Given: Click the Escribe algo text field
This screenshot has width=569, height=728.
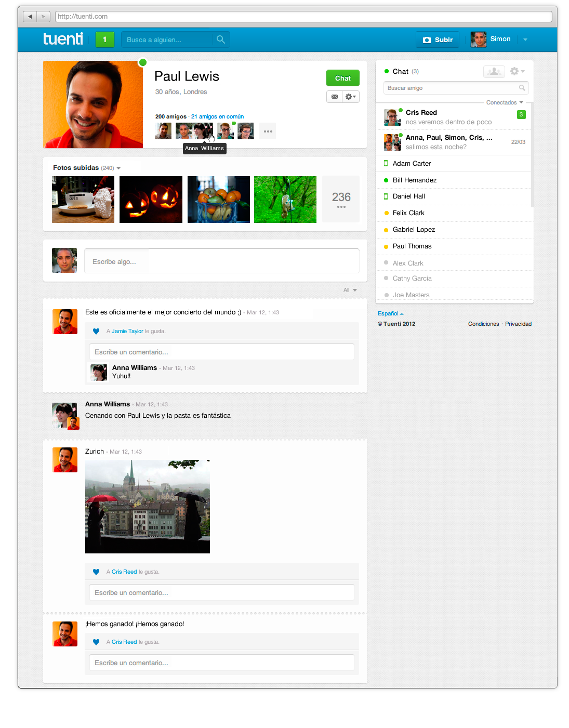Looking at the screenshot, I should [221, 261].
